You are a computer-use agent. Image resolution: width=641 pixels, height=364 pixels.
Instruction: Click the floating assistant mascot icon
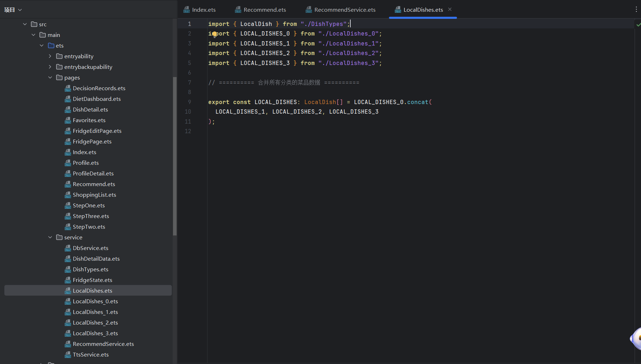(636, 338)
